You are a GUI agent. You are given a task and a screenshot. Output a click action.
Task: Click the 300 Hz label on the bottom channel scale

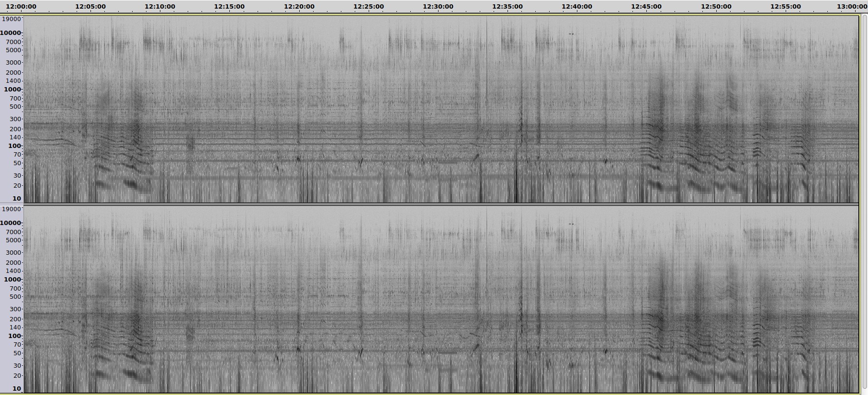[16, 309]
